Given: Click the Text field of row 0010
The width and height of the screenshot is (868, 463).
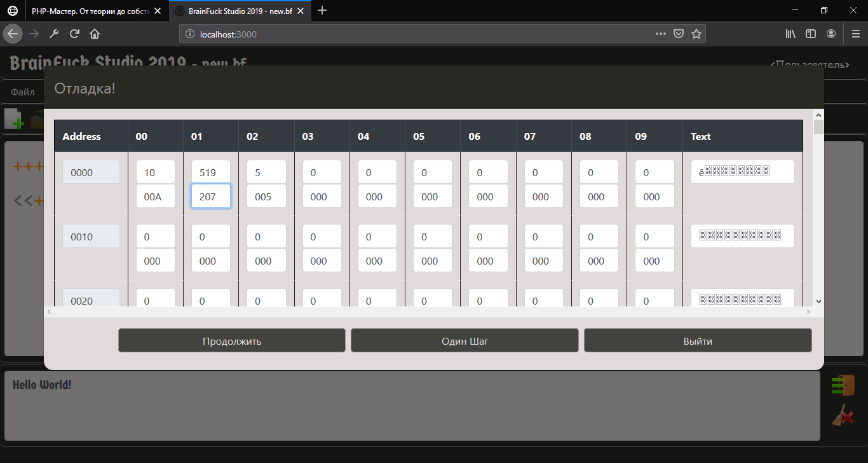Looking at the screenshot, I should pos(743,236).
